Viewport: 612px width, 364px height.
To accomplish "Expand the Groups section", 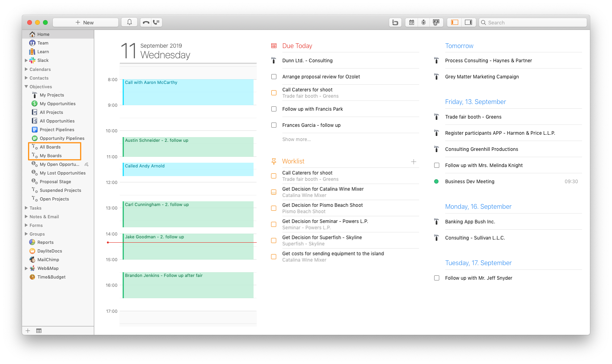I will [26, 234].
